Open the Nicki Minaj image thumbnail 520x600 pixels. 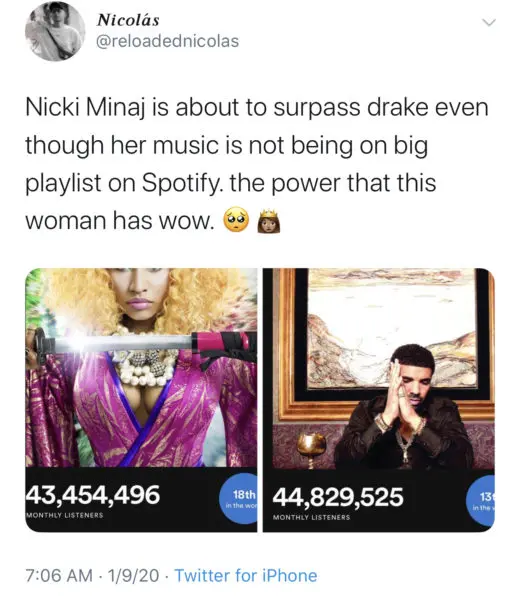tap(141, 400)
